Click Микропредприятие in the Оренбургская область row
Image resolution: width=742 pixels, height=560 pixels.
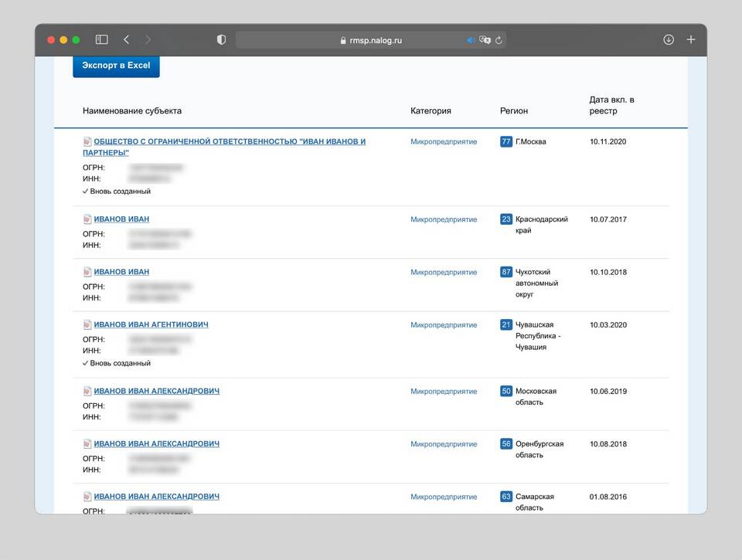(x=444, y=444)
